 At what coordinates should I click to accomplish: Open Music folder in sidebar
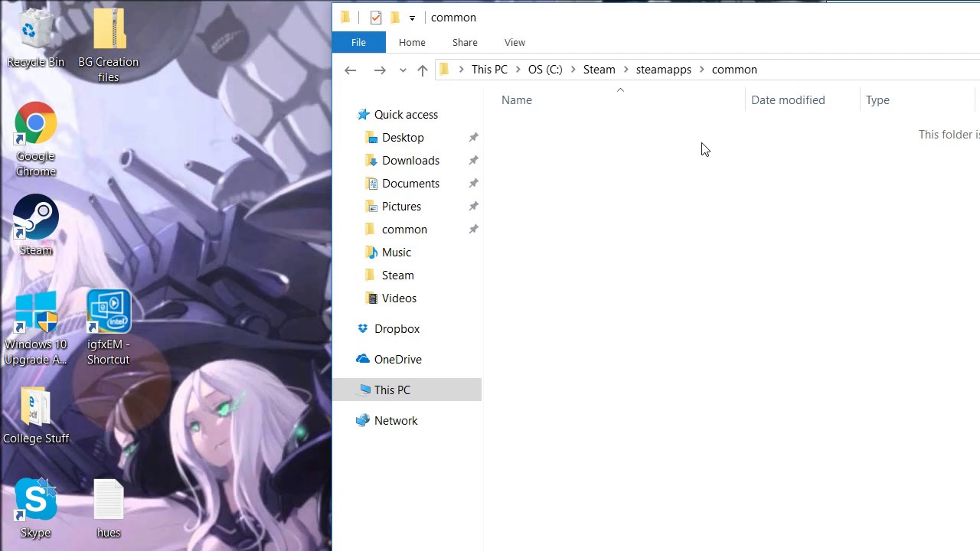coord(396,252)
